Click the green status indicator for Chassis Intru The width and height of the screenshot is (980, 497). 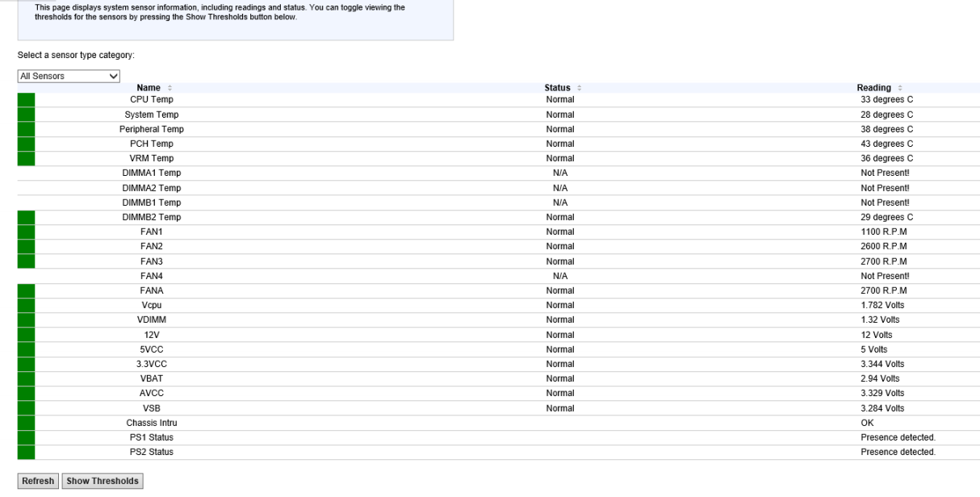pyautogui.click(x=27, y=423)
